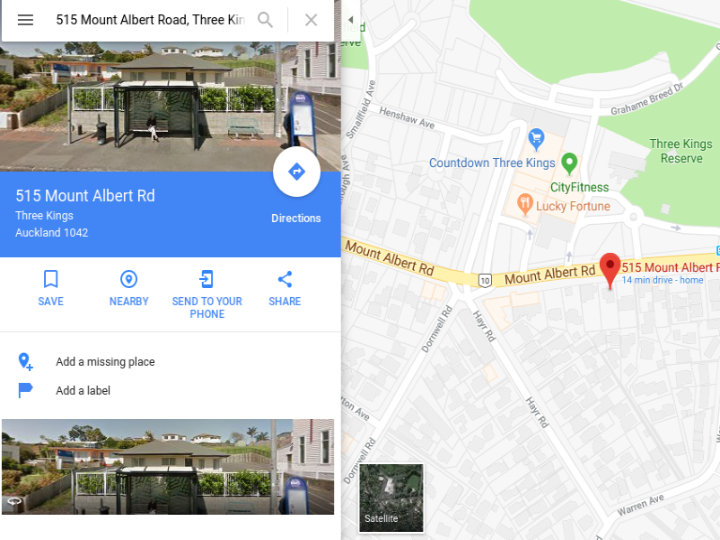Collapse the side panel arrow
The width and height of the screenshot is (720, 540).
coord(351,20)
